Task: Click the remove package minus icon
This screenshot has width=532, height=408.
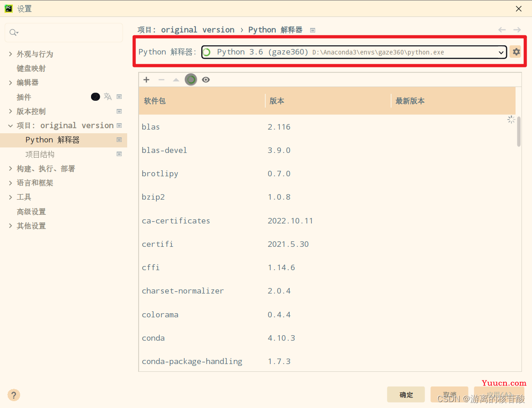Action: 161,80
